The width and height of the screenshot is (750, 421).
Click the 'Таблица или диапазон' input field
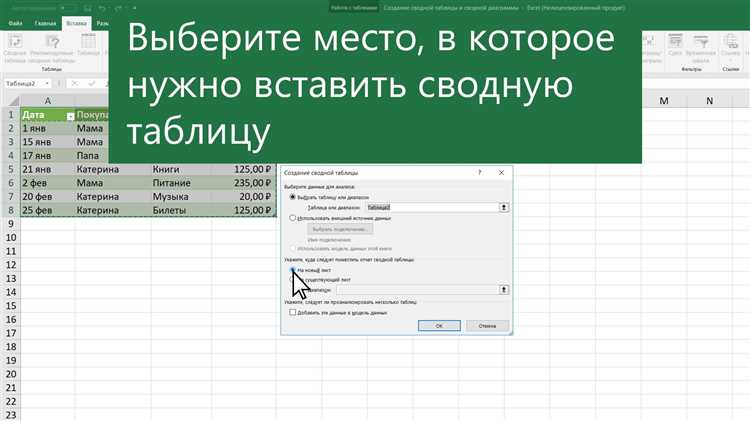(432, 207)
